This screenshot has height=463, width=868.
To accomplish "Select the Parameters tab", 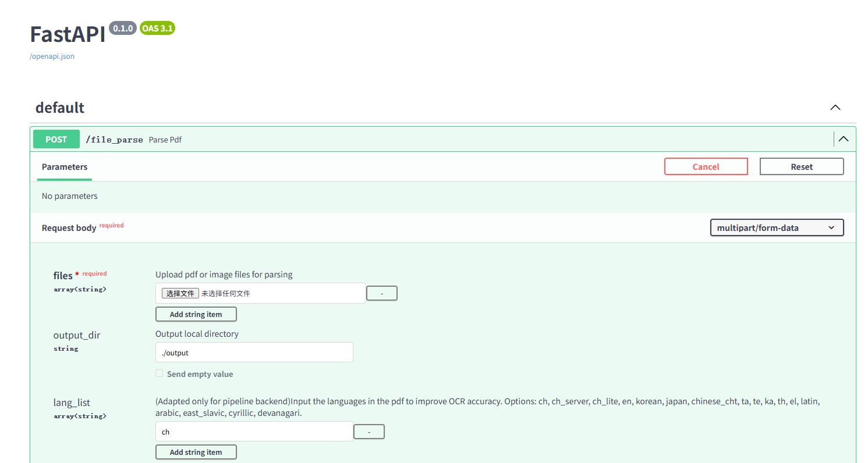I will click(65, 167).
